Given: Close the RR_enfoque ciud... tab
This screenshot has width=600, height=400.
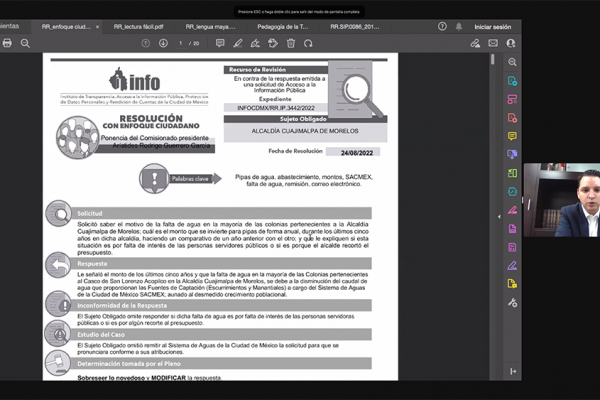Looking at the screenshot, I should [x=97, y=27].
